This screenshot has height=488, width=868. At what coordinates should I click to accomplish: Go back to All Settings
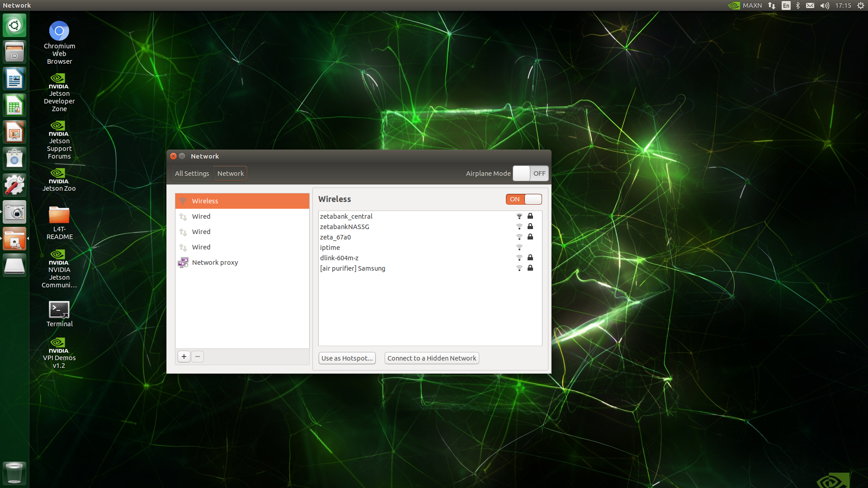pos(192,174)
